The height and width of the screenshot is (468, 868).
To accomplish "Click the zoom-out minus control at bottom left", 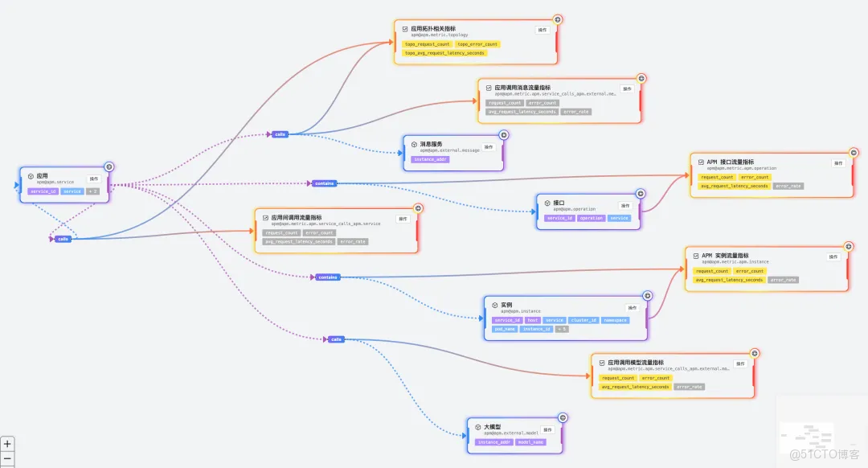I will [7, 459].
